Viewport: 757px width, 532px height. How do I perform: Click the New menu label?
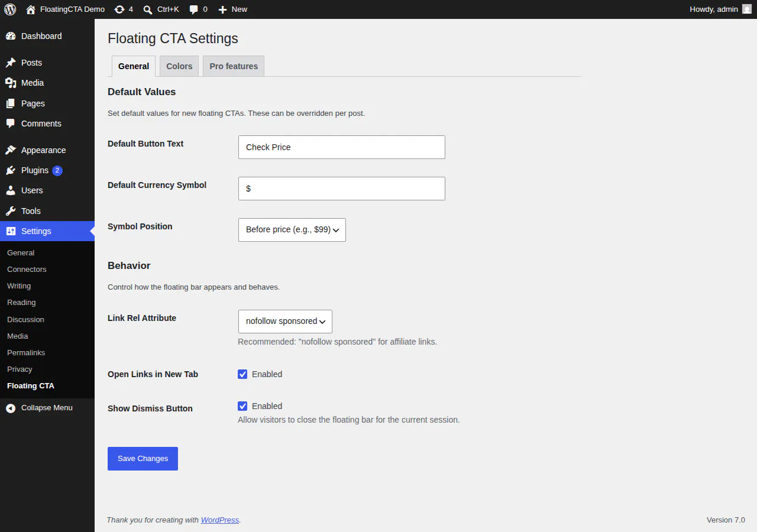point(240,9)
